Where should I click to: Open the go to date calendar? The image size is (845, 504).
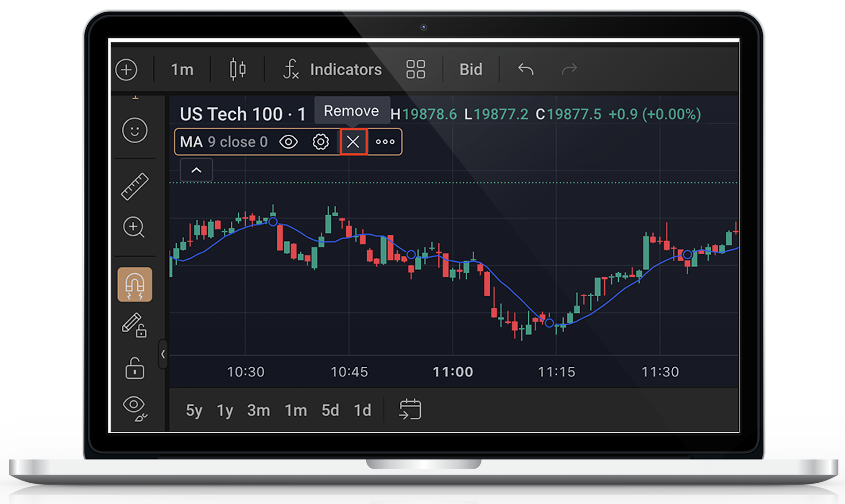tap(410, 409)
